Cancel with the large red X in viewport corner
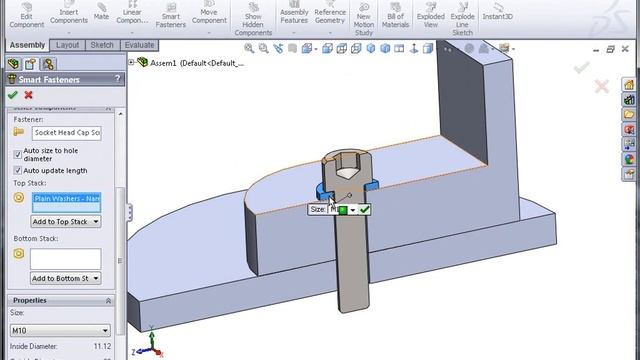This screenshot has width=640, height=360. (602, 87)
